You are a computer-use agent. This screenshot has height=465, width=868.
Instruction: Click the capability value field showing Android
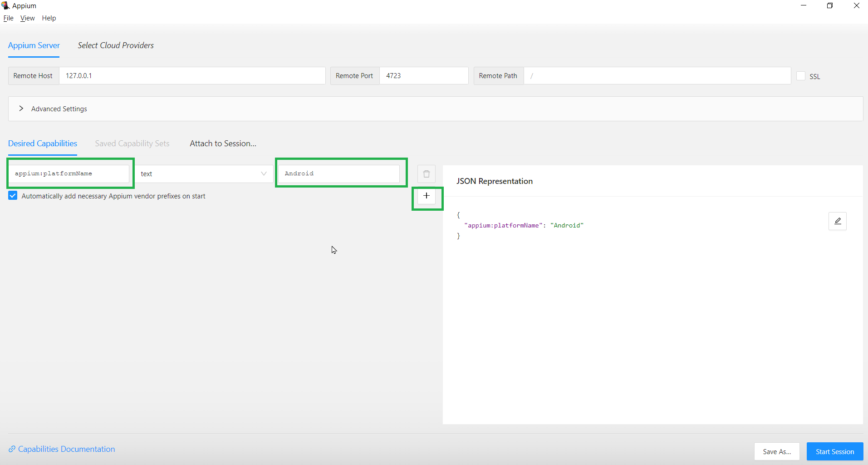coord(341,173)
